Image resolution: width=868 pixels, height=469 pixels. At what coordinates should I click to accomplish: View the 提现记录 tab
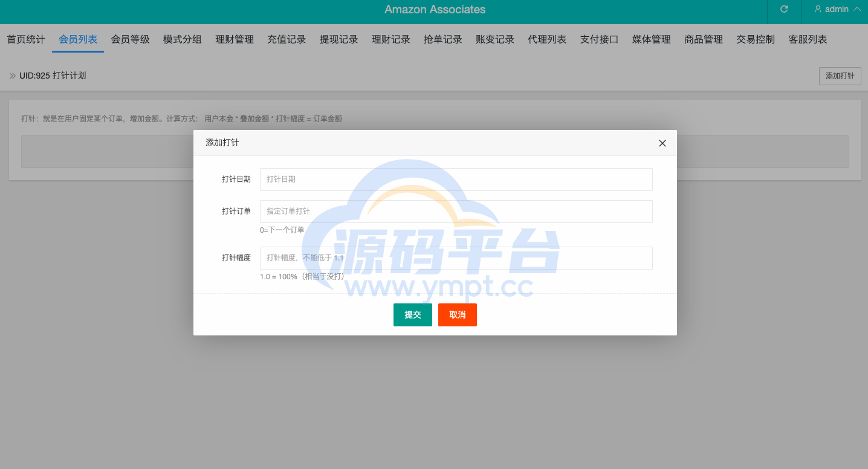339,39
